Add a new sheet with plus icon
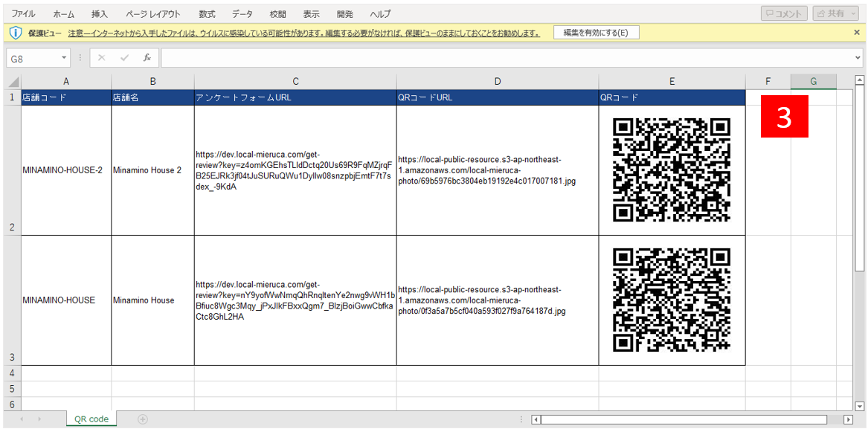This screenshot has width=868, height=429. (x=142, y=419)
